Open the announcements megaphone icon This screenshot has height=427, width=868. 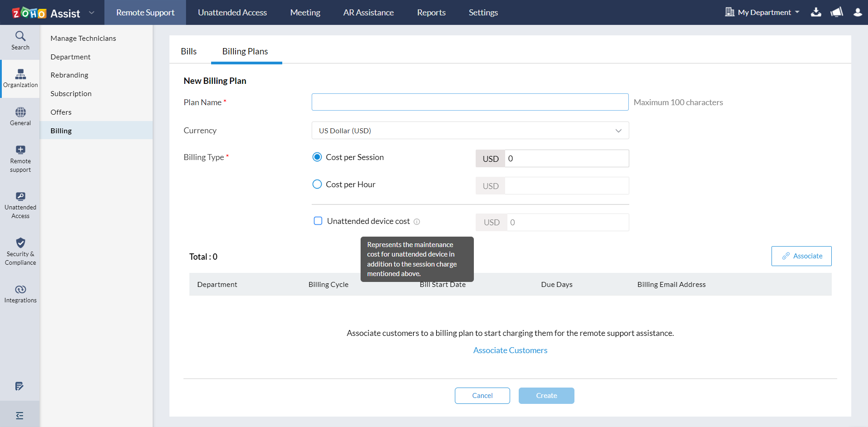click(837, 12)
